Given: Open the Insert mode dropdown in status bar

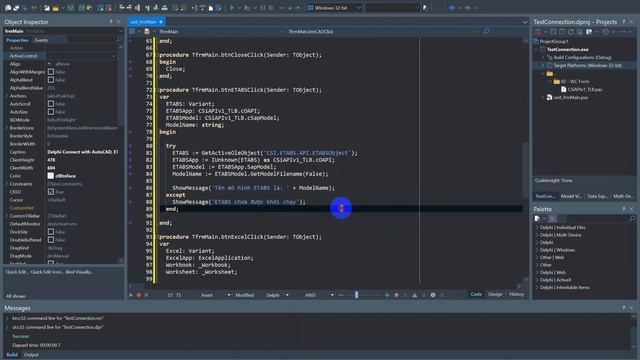Looking at the screenshot, I should pyautogui.click(x=229, y=295).
